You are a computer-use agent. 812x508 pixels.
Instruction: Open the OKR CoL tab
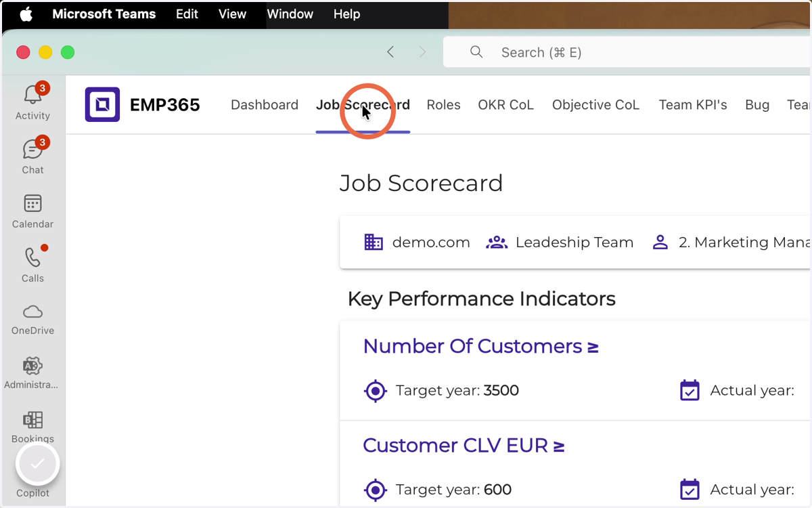pos(505,105)
